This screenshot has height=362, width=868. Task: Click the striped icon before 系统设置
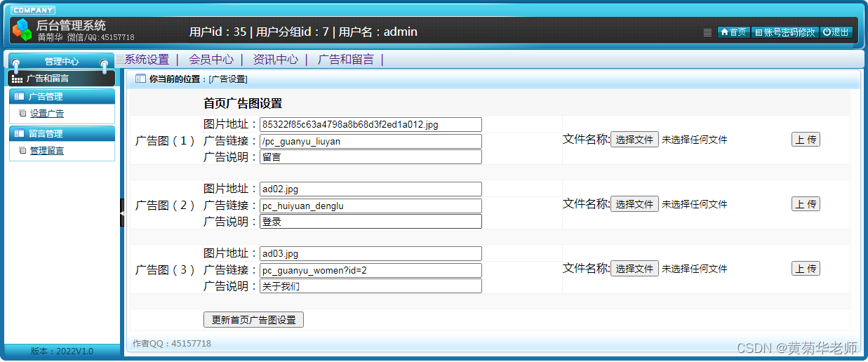(120, 60)
